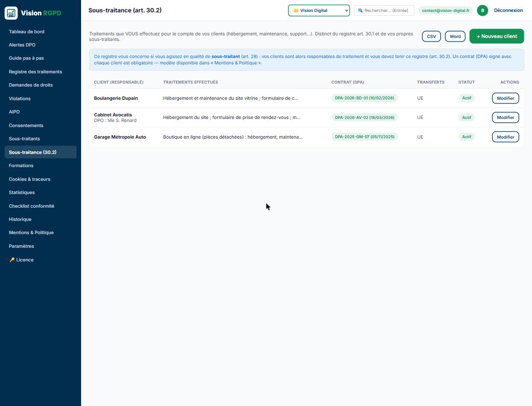The width and height of the screenshot is (532, 406).
Task: Click DPA-2025-GM-07 contract badge
Action: [365, 137]
